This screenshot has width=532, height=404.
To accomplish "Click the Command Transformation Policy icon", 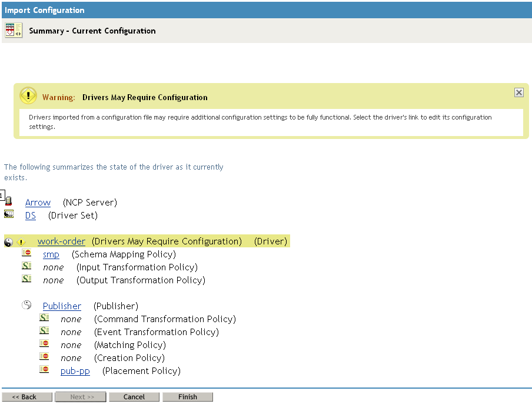I will click(44, 318).
